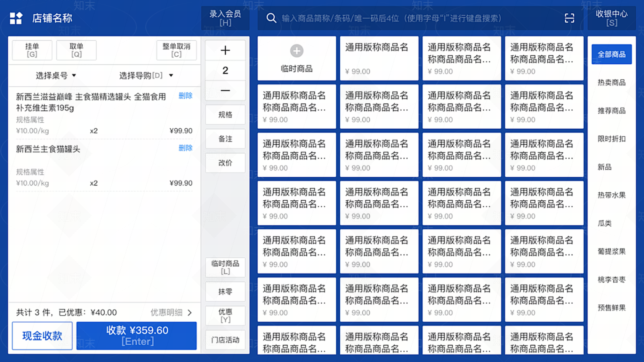Decrease item quantity with the minus icon

coord(225,90)
